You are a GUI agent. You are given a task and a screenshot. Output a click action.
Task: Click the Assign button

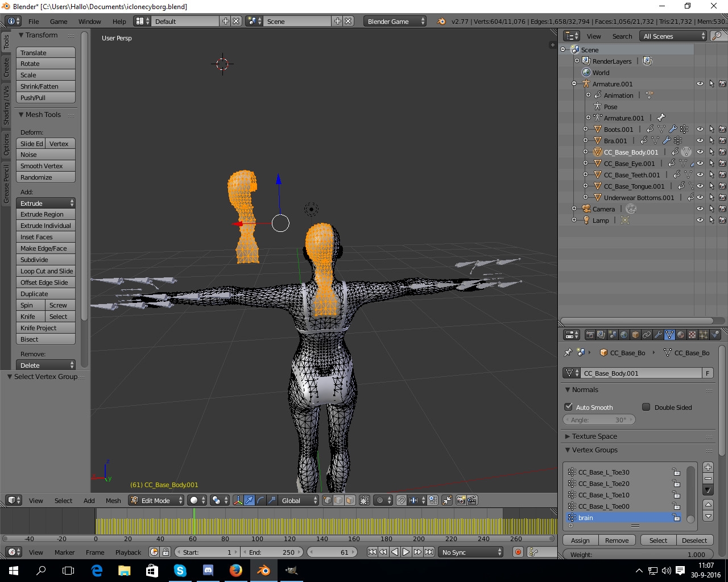click(580, 540)
